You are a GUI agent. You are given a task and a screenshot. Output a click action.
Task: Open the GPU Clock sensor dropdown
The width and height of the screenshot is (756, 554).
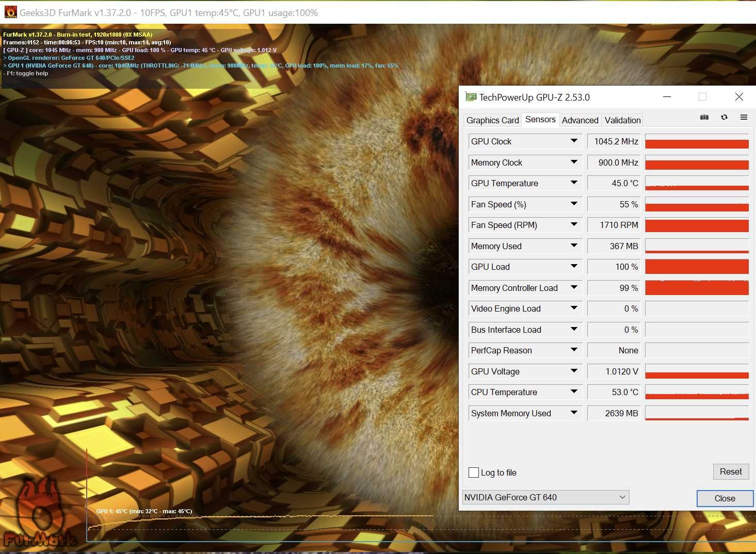pyautogui.click(x=574, y=141)
